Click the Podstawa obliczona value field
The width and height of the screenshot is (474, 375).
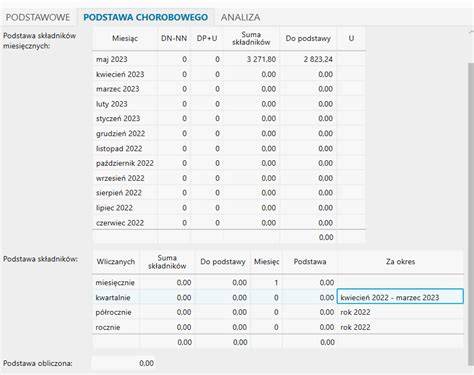click(124, 363)
